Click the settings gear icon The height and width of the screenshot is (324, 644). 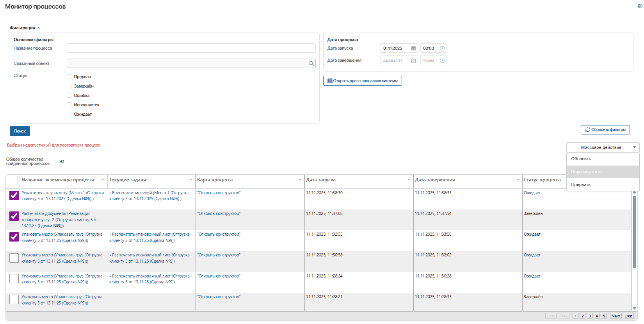640,6
